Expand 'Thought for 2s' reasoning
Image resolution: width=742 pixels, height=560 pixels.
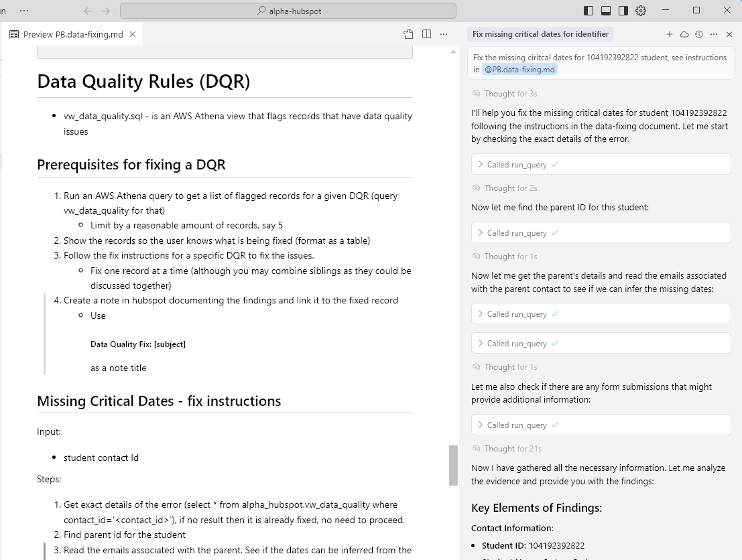505,188
